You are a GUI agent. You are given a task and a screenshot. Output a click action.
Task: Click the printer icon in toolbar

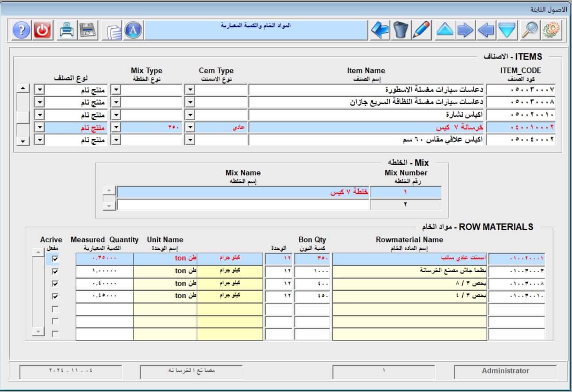click(x=67, y=30)
